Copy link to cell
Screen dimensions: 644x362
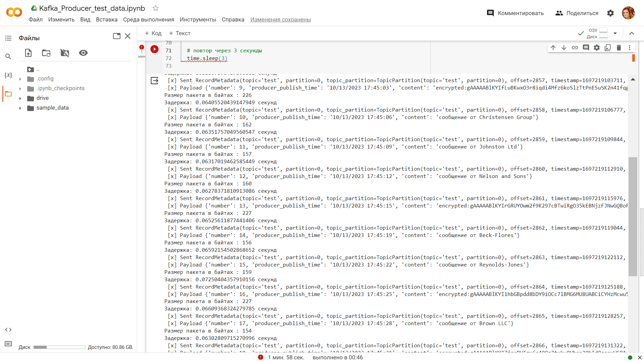[x=575, y=48]
